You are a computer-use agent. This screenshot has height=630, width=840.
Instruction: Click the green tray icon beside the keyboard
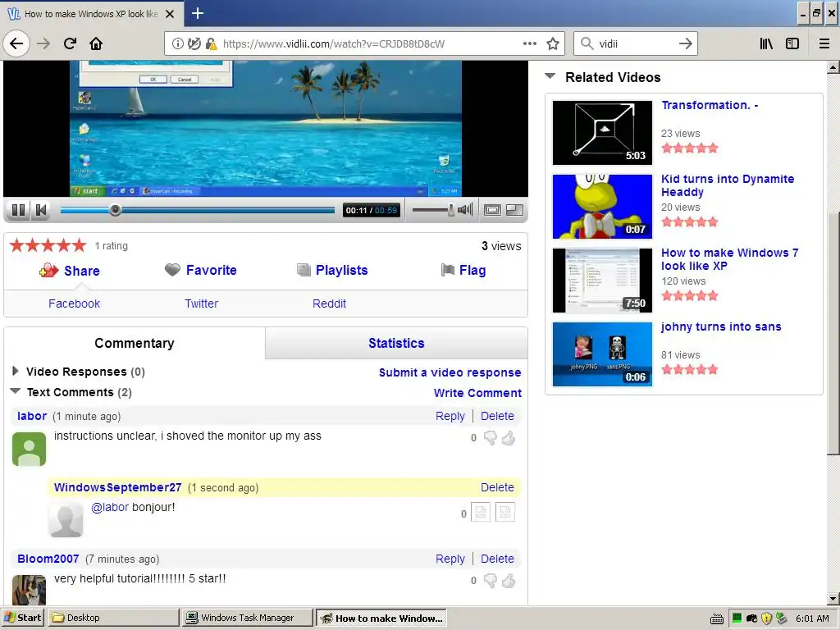pos(737,618)
